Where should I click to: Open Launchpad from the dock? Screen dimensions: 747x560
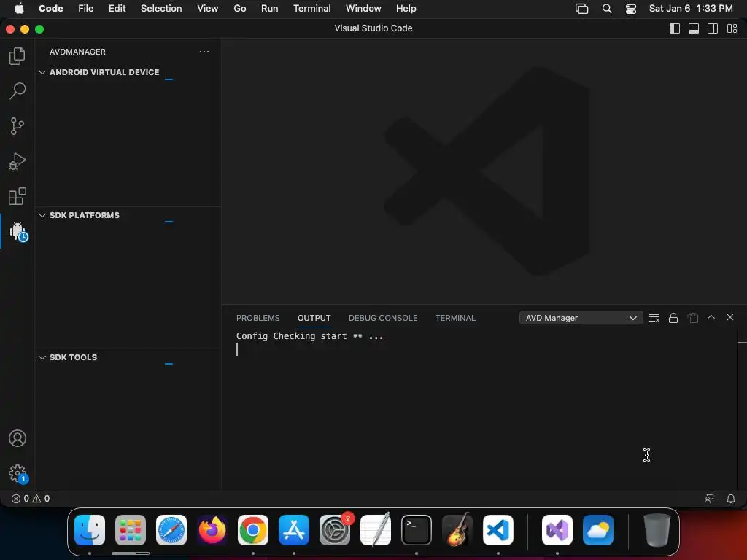(131, 530)
